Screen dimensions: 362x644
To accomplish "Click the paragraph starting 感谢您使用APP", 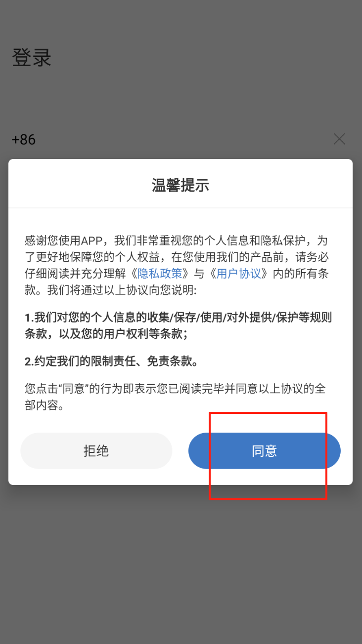I will pos(177,265).
